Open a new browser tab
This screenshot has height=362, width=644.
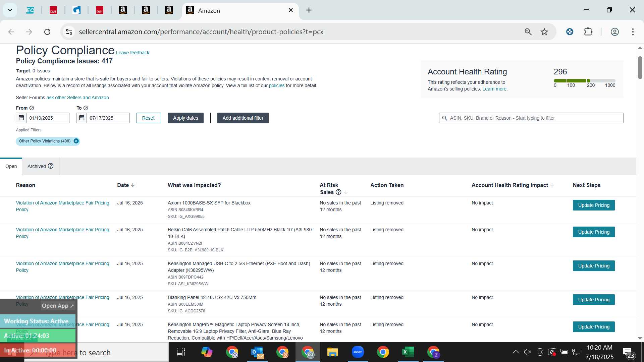pyautogui.click(x=309, y=10)
